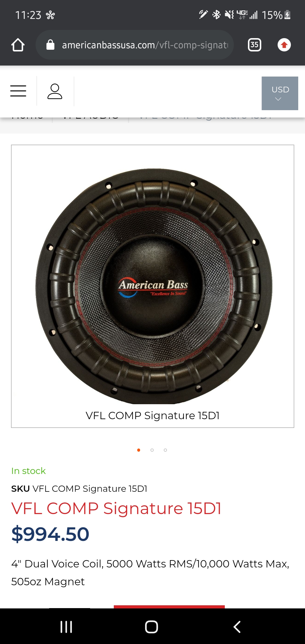The image size is (305, 644).
Task: Click the red button below the description
Action: 169,607
